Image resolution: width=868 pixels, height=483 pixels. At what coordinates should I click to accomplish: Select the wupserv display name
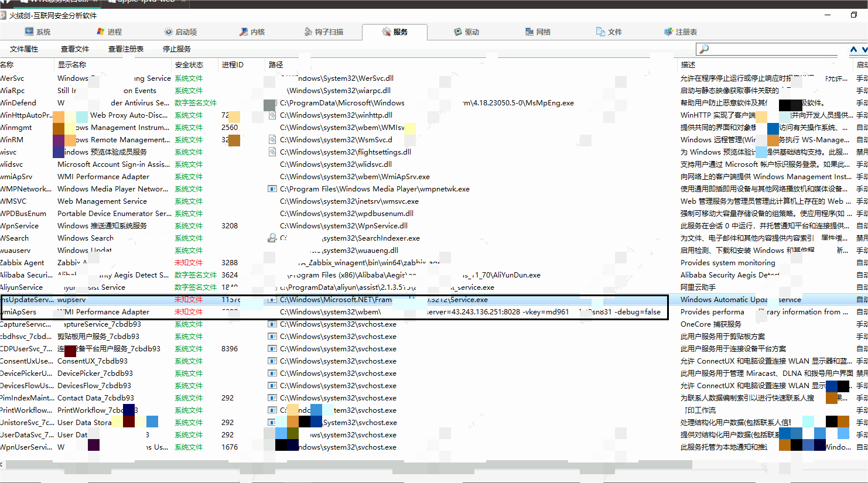click(71, 300)
